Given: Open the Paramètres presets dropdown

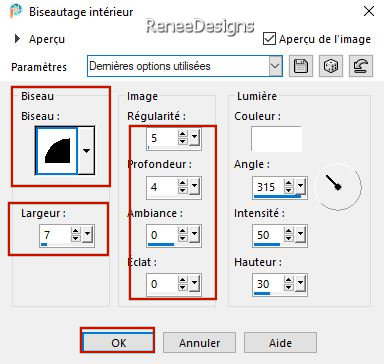Looking at the screenshot, I should (275, 66).
